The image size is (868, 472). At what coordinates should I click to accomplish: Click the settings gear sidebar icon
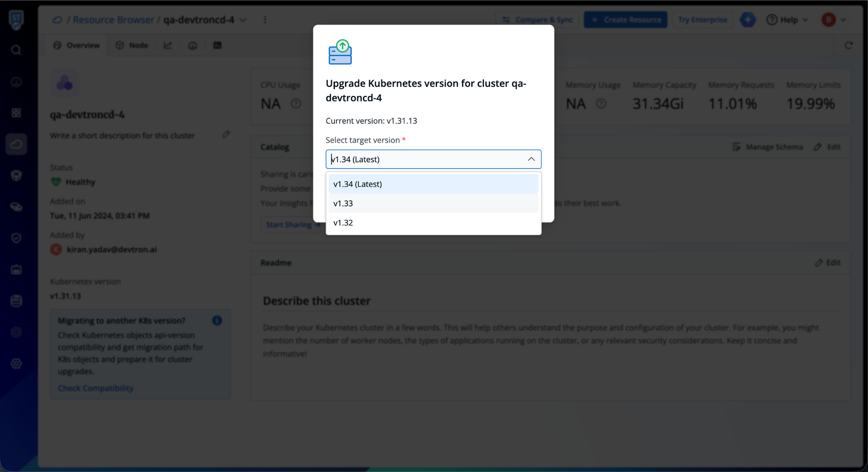coord(16,364)
